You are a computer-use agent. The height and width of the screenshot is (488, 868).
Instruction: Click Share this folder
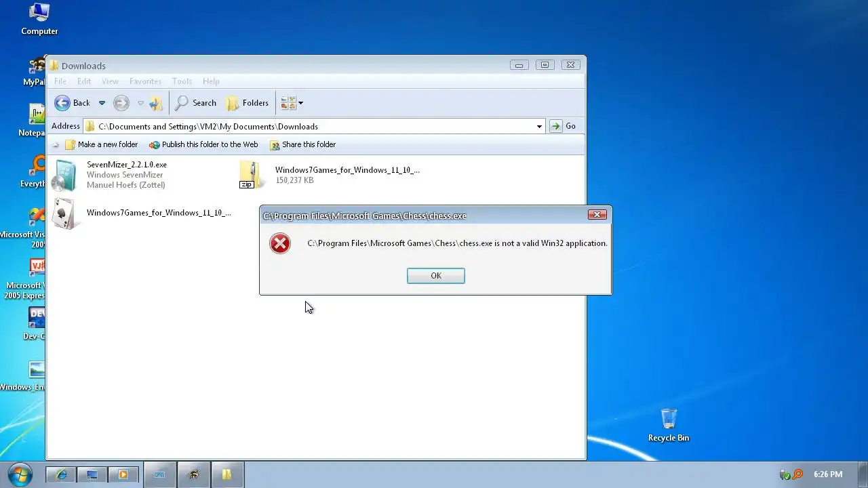click(x=302, y=144)
